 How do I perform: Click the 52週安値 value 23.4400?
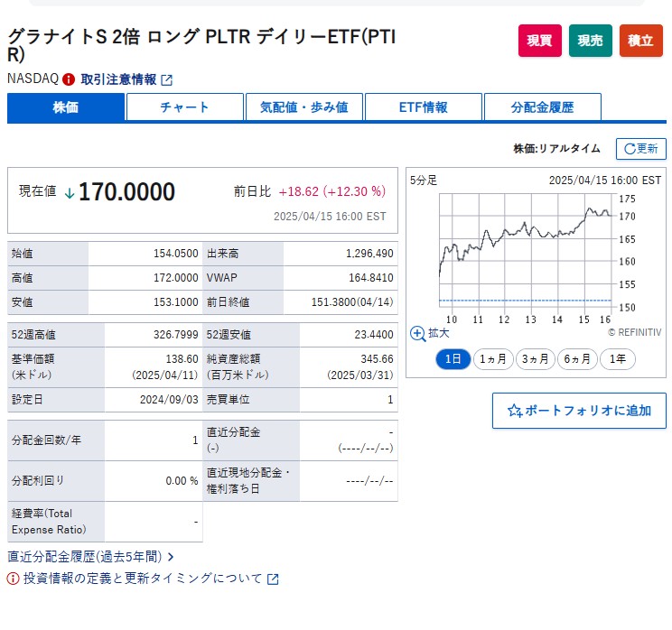point(374,335)
